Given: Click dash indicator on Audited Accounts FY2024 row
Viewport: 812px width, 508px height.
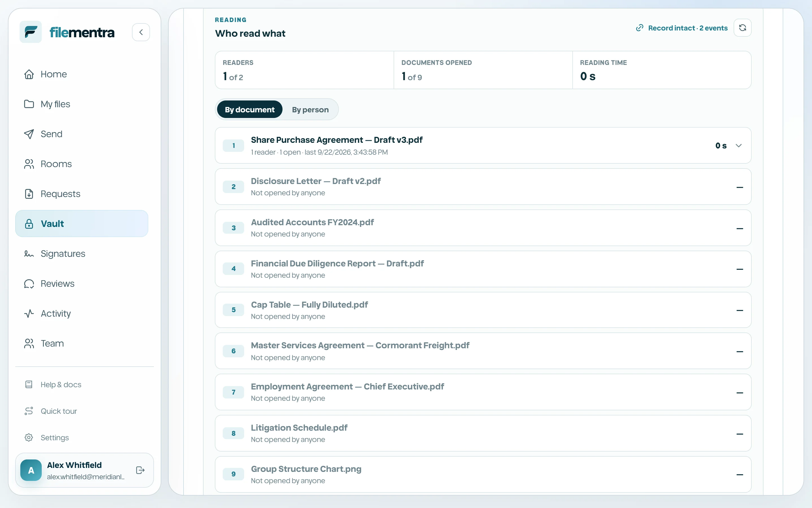Looking at the screenshot, I should (740, 229).
